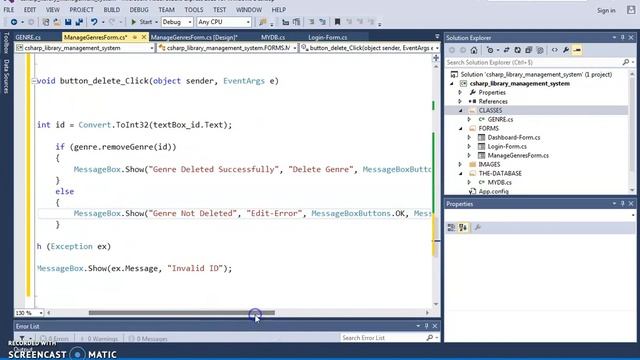Open the TEST menu
640x360 pixels.
[x=220, y=9]
